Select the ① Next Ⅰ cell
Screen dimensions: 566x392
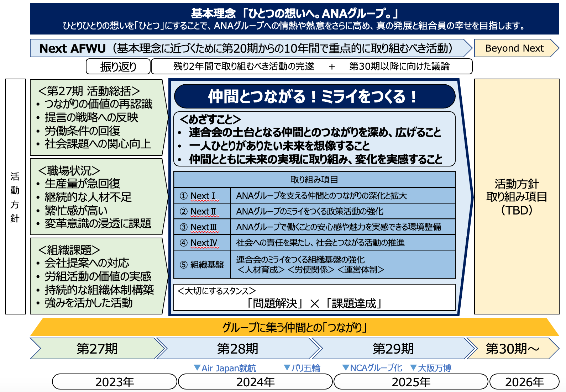[202, 196]
